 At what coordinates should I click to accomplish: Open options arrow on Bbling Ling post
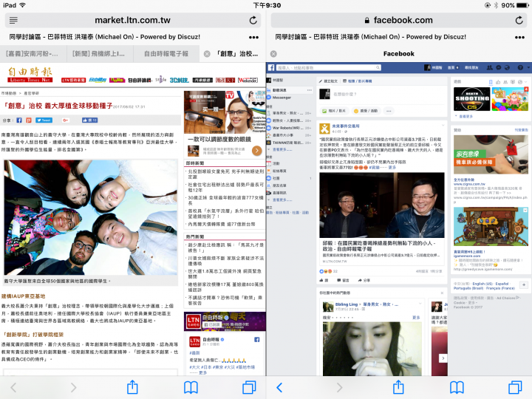pos(420,303)
